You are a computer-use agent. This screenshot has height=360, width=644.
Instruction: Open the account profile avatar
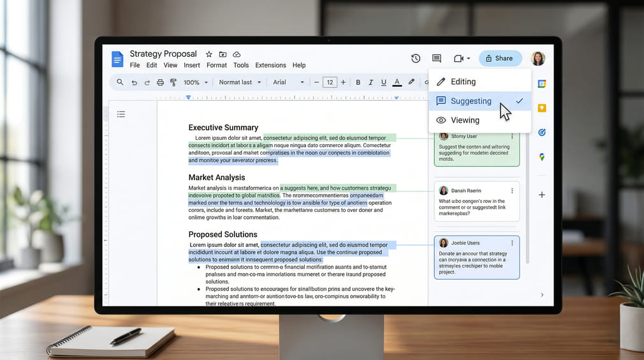(x=538, y=58)
